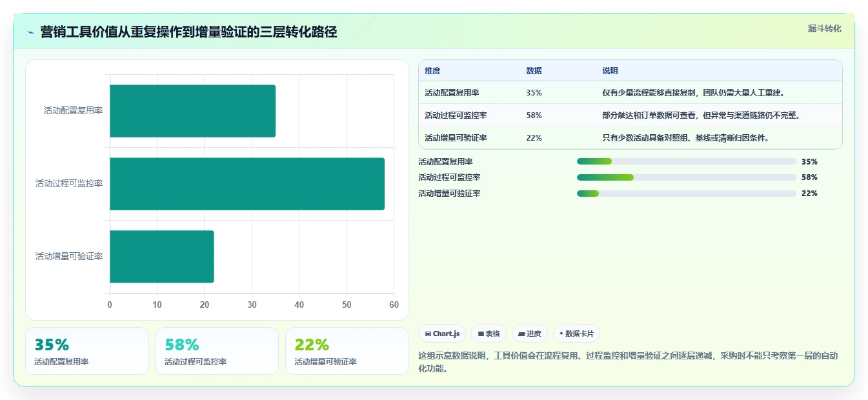
Task: Select the 数据卡片 chip
Action: tap(576, 334)
